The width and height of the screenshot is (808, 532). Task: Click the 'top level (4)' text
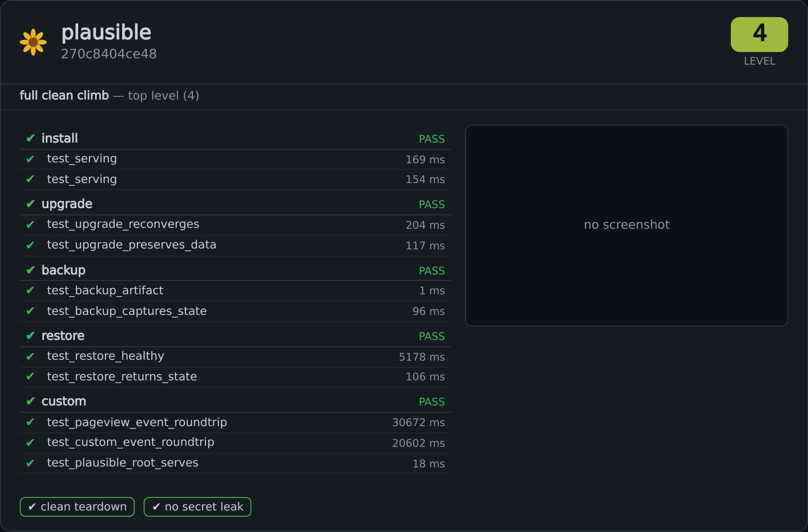click(x=163, y=96)
